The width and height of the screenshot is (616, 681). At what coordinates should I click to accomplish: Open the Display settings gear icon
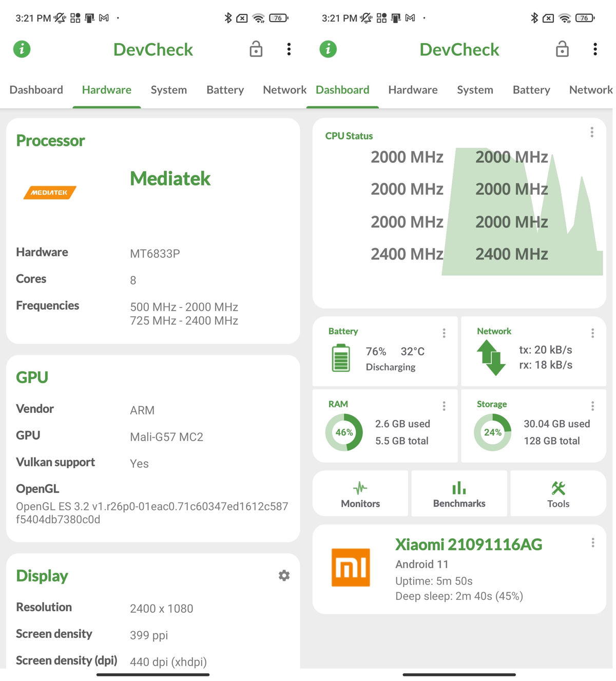284,576
